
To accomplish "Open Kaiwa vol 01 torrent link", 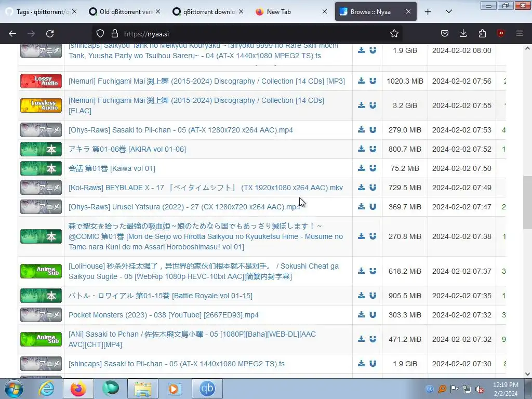I will tap(112, 168).
